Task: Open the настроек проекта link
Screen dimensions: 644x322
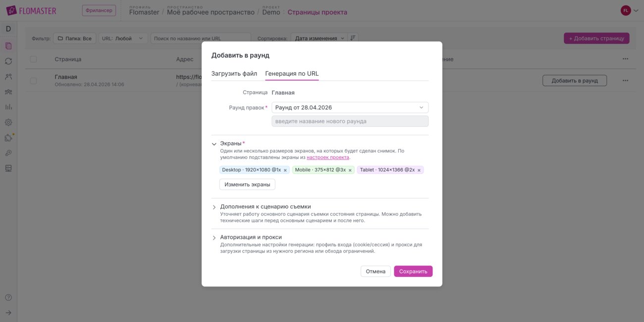Action: [x=327, y=158]
